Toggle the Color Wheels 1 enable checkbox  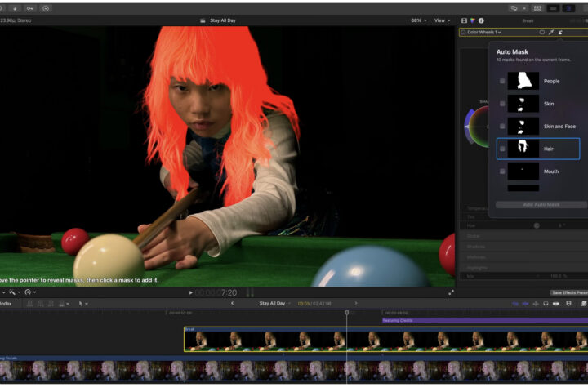(463, 33)
